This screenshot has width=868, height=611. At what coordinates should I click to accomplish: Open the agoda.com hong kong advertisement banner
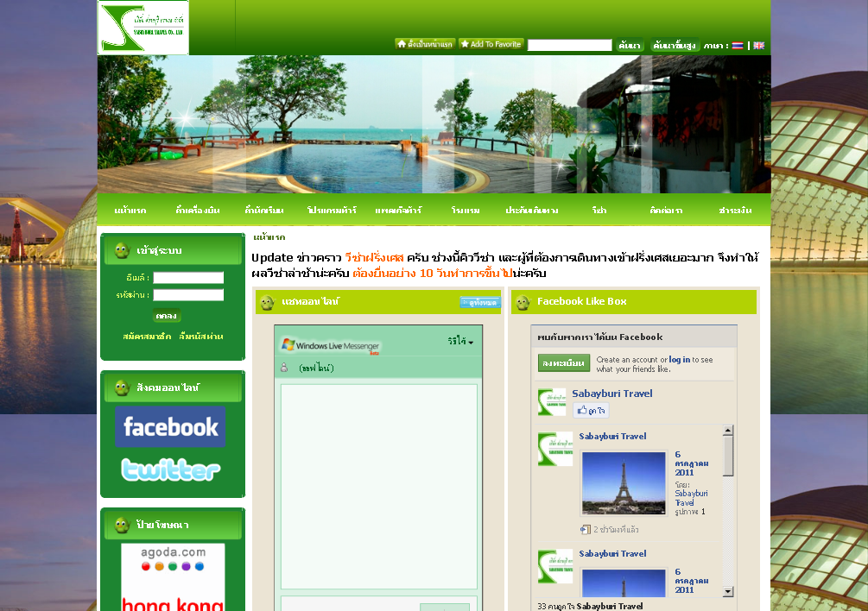(173, 577)
